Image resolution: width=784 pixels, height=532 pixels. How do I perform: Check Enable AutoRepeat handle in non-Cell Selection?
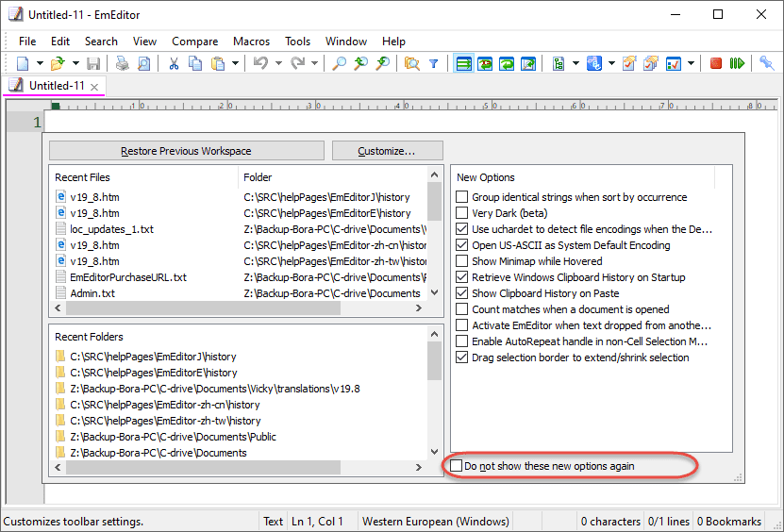462,341
